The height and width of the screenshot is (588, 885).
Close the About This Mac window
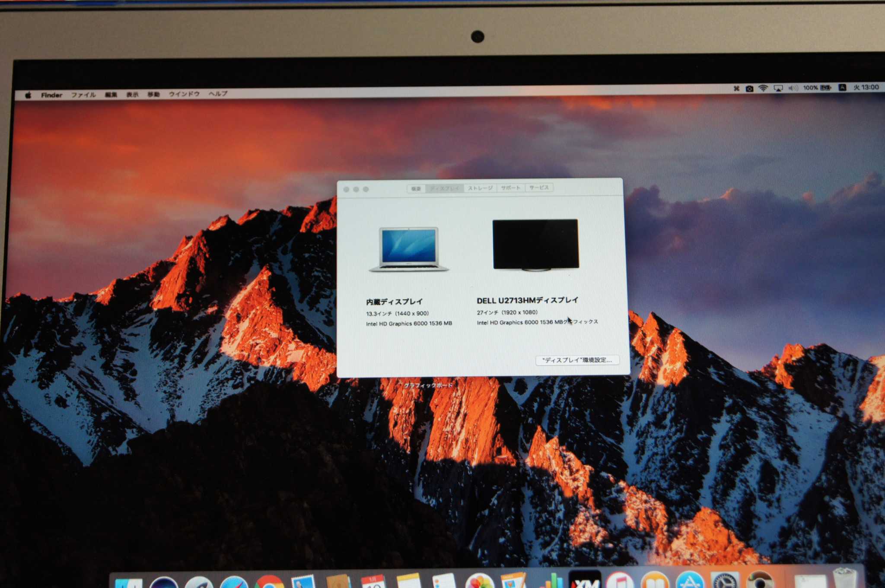point(347,189)
